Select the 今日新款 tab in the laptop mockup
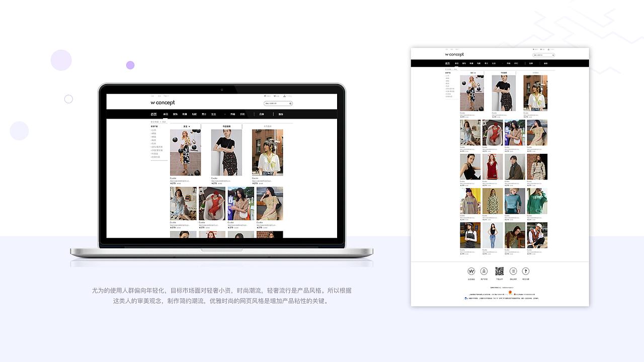The width and height of the screenshot is (644, 362). pos(226,126)
